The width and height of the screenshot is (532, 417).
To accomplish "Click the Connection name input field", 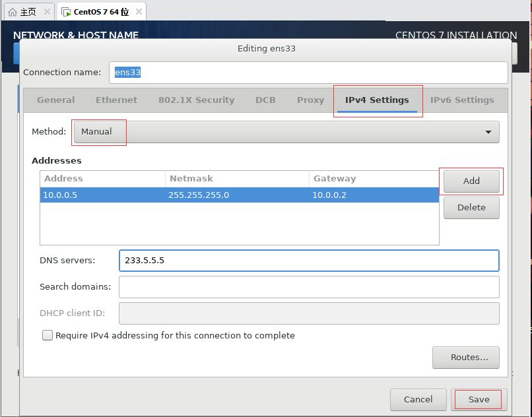I will [x=308, y=73].
